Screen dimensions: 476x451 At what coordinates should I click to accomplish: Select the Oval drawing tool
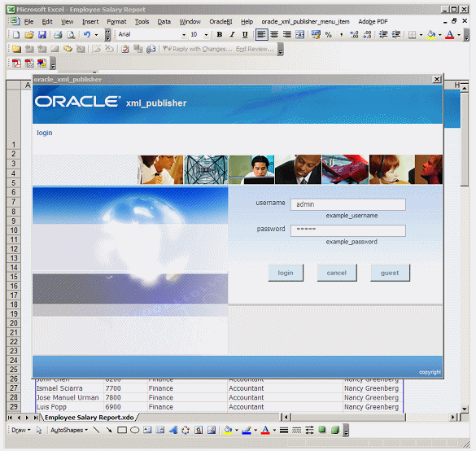coord(135,430)
